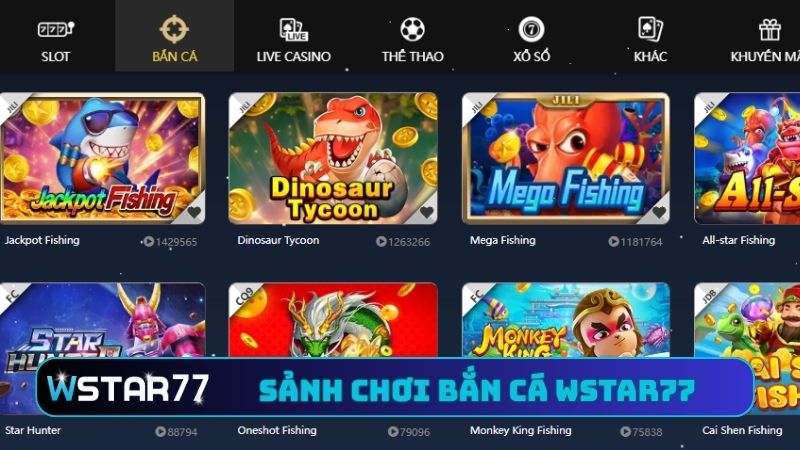
Task: Favorite Mega Fishing with the heart icon
Action: point(659,212)
